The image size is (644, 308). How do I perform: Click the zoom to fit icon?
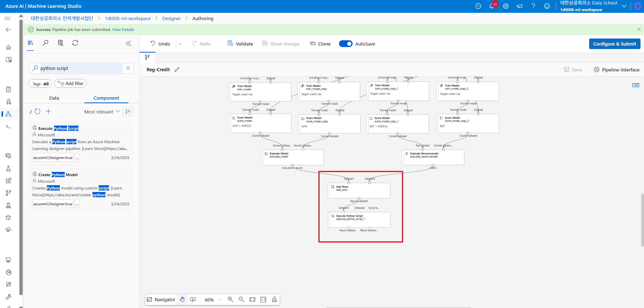tap(252, 299)
